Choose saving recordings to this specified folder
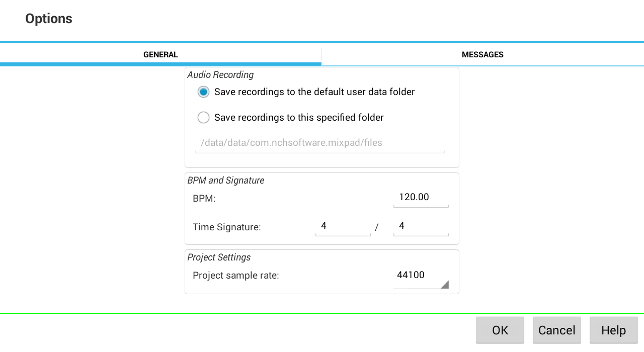644x352 pixels. (x=204, y=118)
